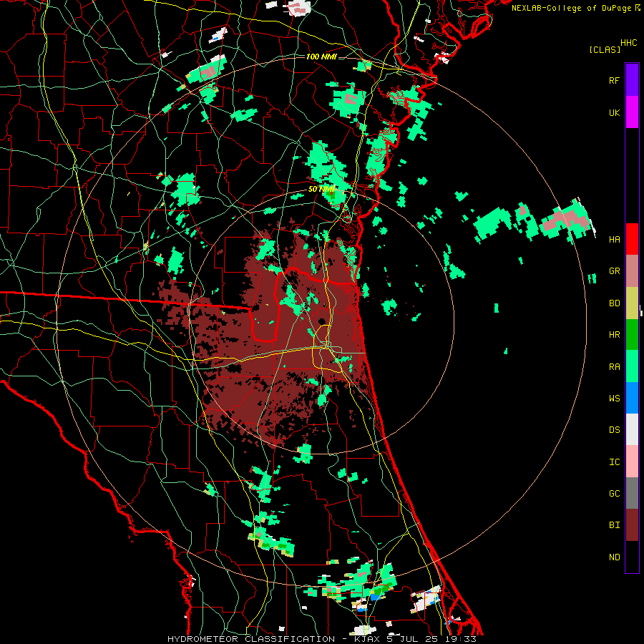Image resolution: width=644 pixels, height=644 pixels.
Task: Select the 'IC' legend label
Action: click(614, 462)
